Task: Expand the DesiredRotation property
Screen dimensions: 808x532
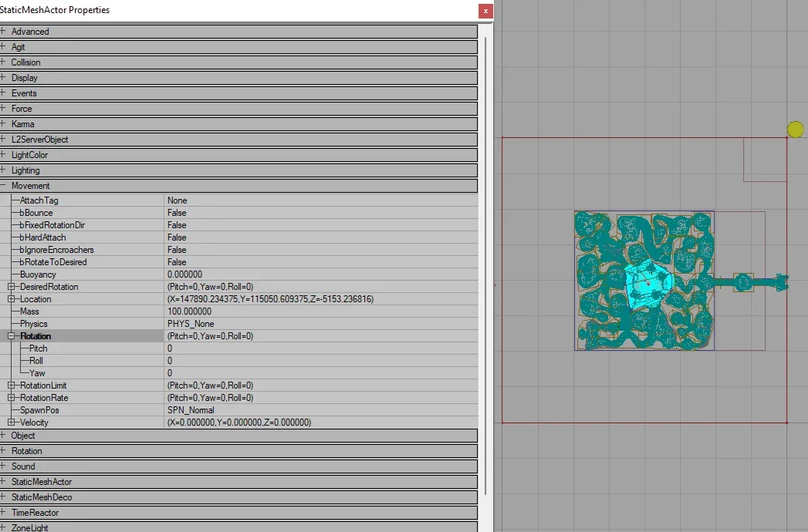Action: point(12,287)
